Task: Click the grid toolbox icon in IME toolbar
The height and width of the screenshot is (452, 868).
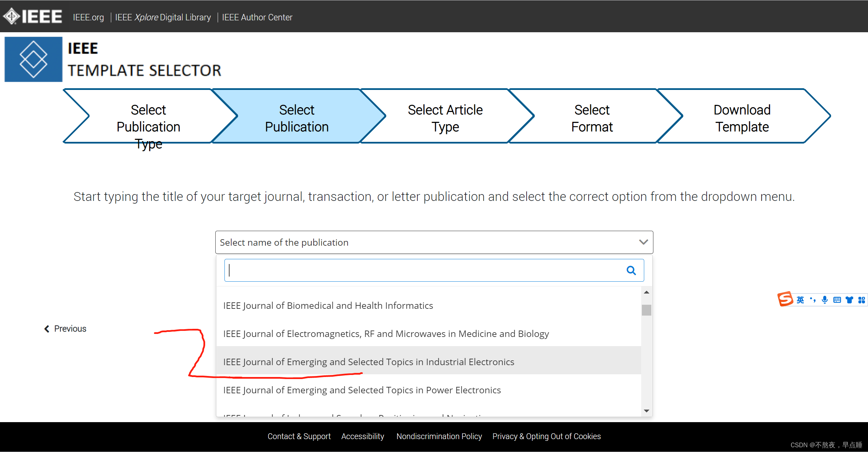Action: 862,300
